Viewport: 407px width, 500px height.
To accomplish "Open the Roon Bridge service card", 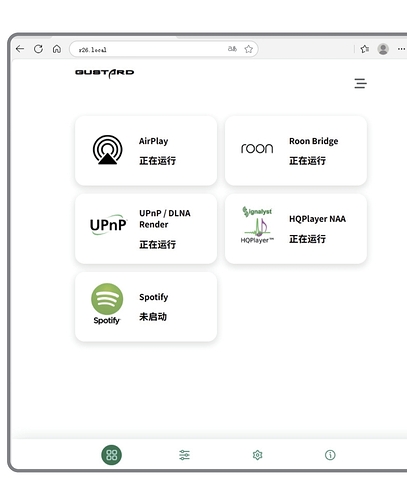I will pos(296,151).
